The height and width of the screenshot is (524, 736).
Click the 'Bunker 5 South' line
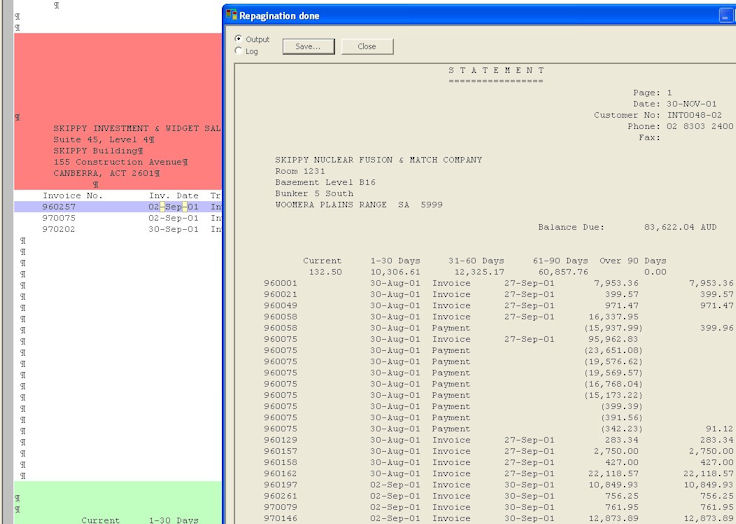pyautogui.click(x=314, y=193)
